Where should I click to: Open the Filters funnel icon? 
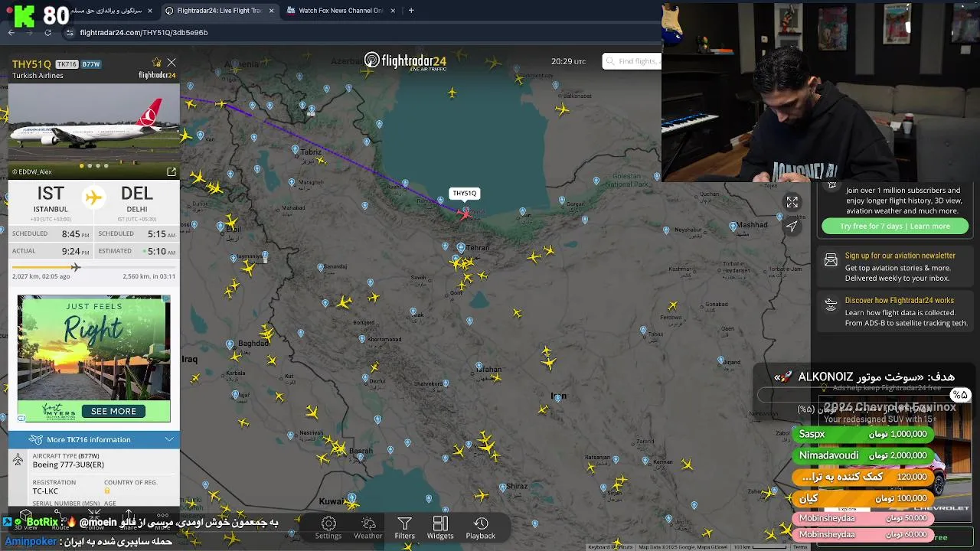[x=404, y=523]
